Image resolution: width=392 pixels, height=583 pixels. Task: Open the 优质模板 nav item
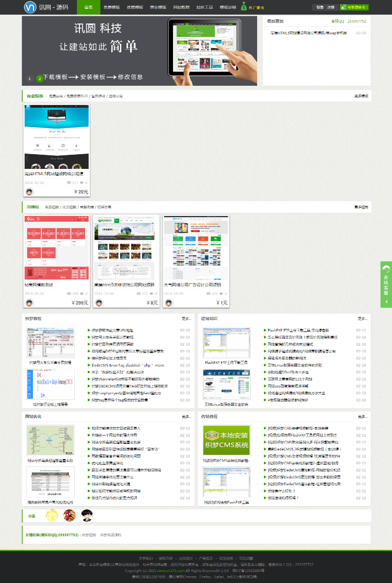pyautogui.click(x=135, y=7)
